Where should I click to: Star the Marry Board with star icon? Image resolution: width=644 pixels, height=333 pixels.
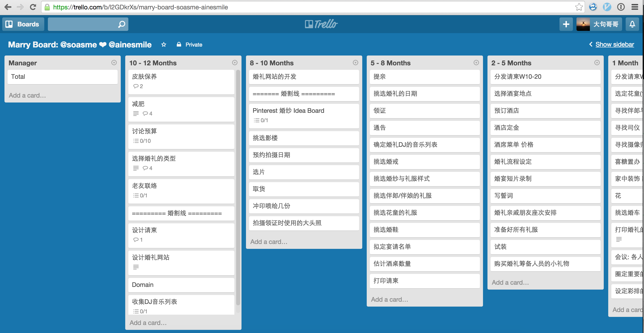pos(164,45)
